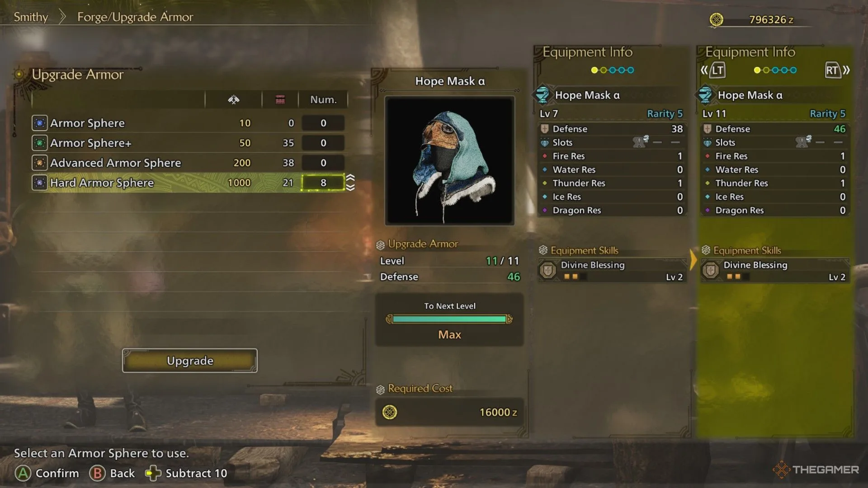Increase Hard Armor Sphere count with up arrow
This screenshot has height=488, width=868.
(x=350, y=178)
